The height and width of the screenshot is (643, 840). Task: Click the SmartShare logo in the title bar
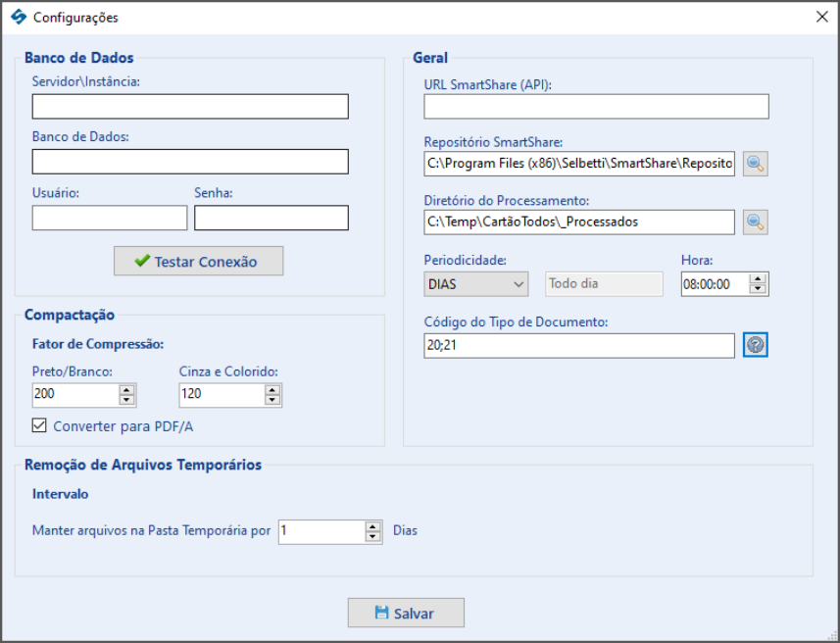[x=19, y=17]
